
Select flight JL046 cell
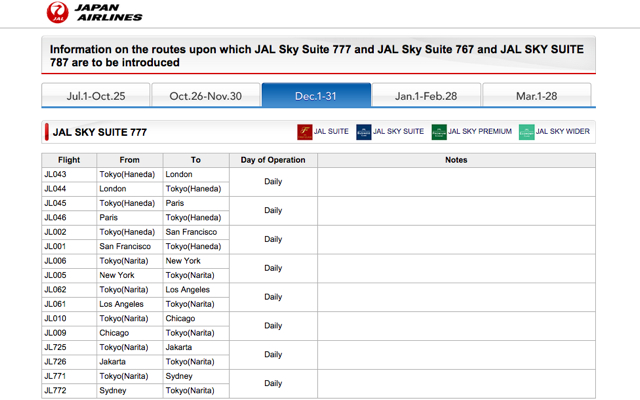click(69, 218)
